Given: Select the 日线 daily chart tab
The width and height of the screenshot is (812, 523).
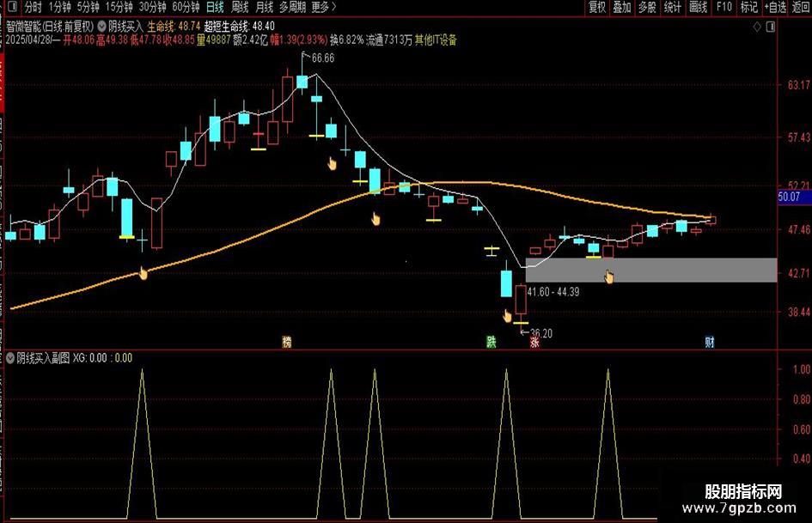Looking at the screenshot, I should 215,7.
